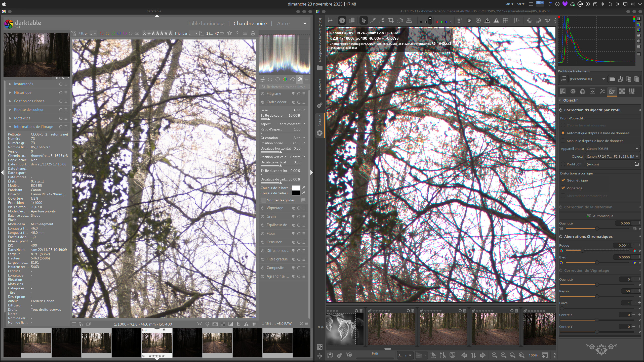The width and height of the screenshot is (644, 362).
Task: Expand the Historique panel
Action: tap(23, 93)
